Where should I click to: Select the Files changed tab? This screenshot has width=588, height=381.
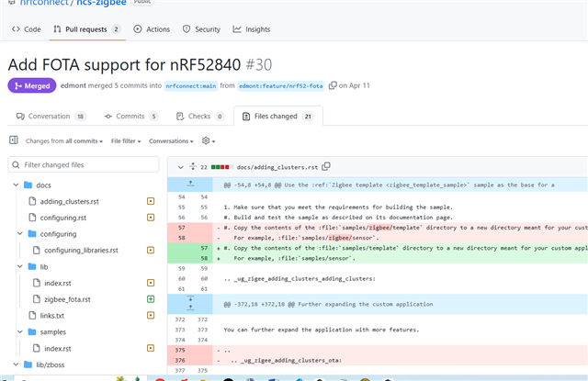277,116
